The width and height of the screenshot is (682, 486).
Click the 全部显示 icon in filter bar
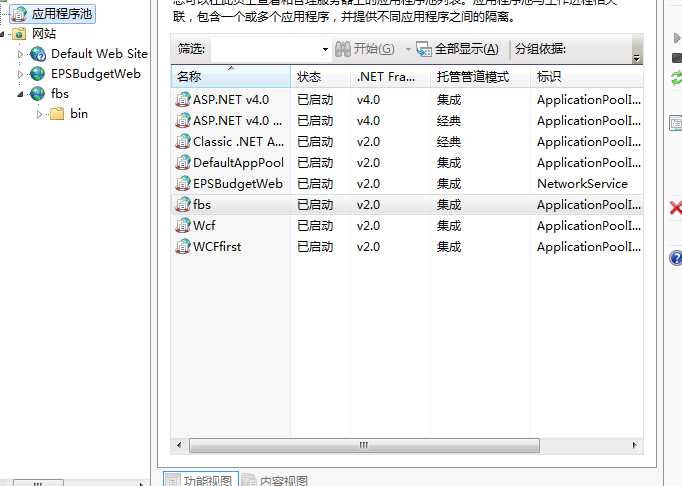pyautogui.click(x=424, y=49)
